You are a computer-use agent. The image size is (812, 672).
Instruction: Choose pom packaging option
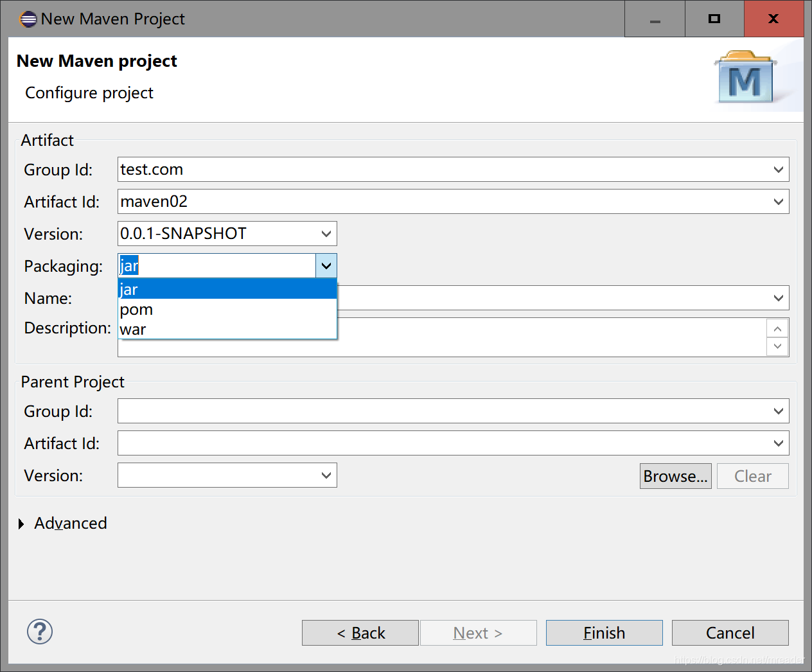coord(227,309)
